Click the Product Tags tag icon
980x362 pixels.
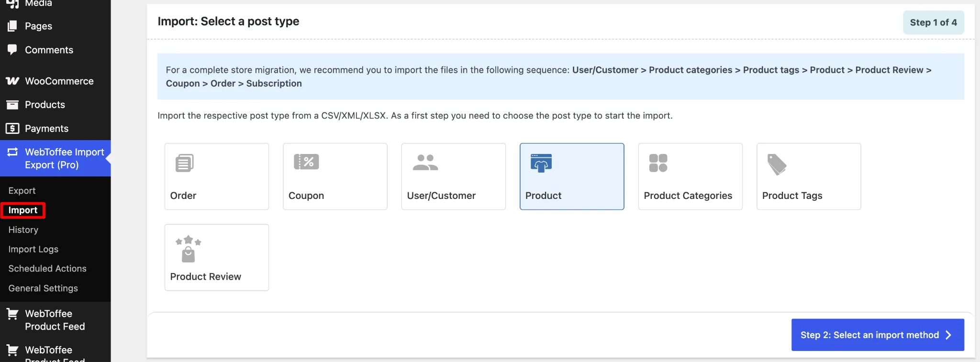click(777, 165)
